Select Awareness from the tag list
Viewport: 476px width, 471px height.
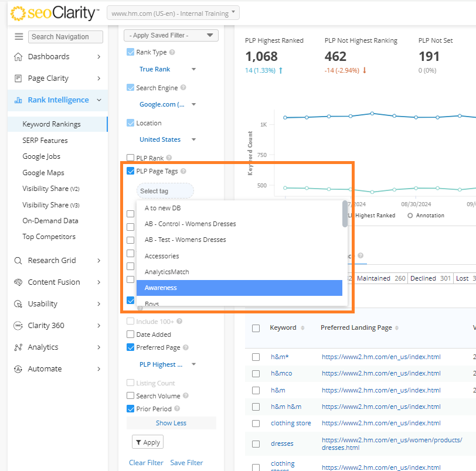point(239,288)
